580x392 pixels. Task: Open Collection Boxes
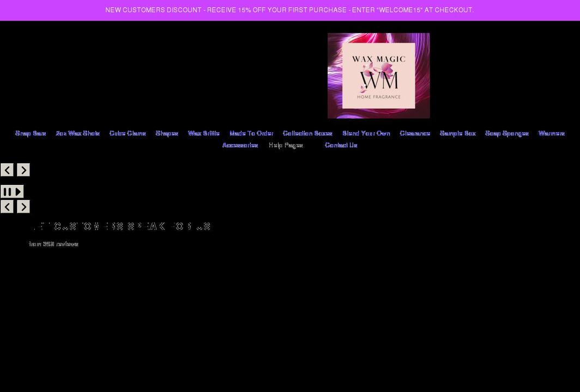click(307, 133)
